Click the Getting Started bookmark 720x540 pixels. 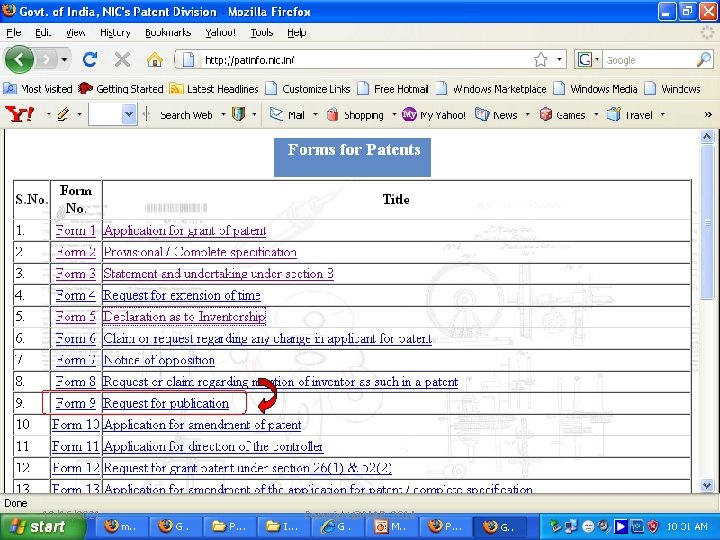pos(121,89)
